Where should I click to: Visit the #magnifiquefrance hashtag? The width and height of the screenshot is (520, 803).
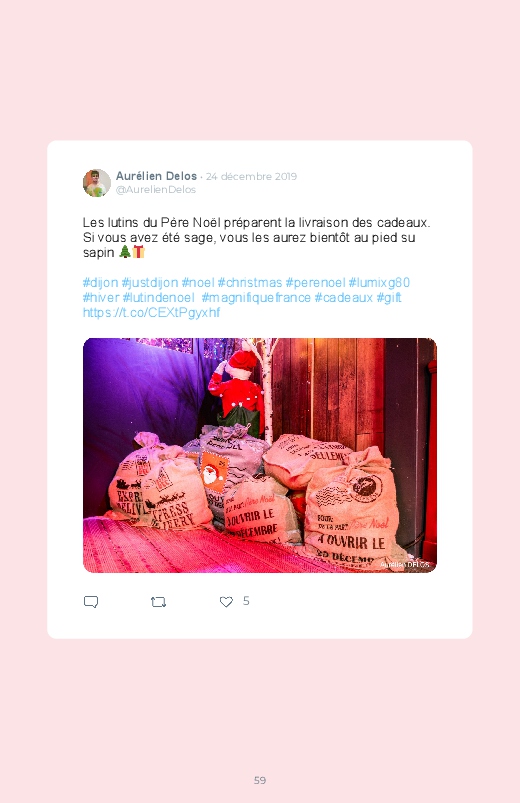256,298
